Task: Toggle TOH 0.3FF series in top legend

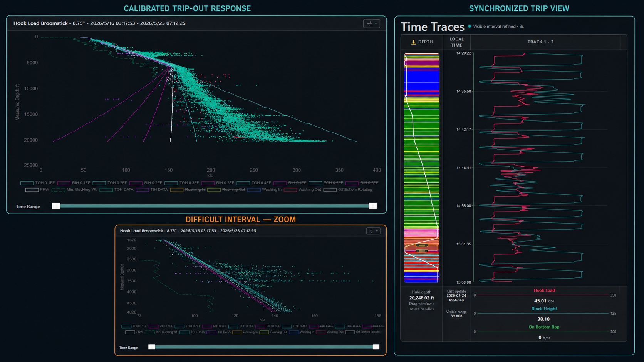Action: click(182, 183)
